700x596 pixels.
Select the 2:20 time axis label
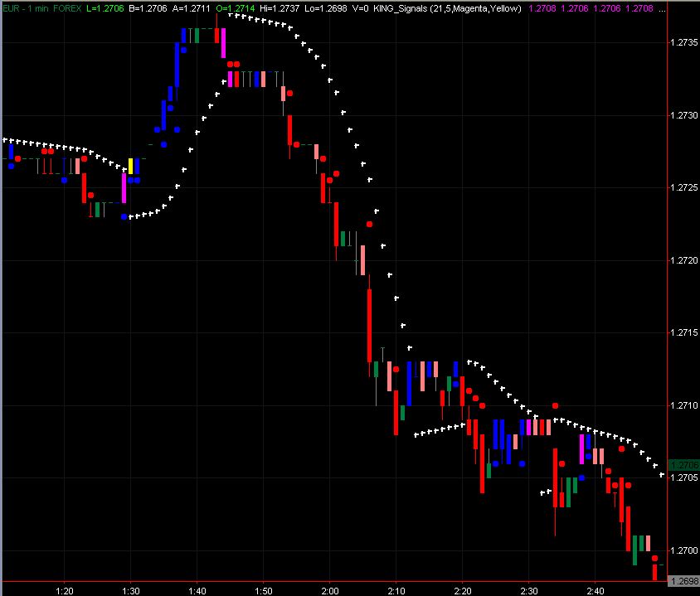point(463,591)
